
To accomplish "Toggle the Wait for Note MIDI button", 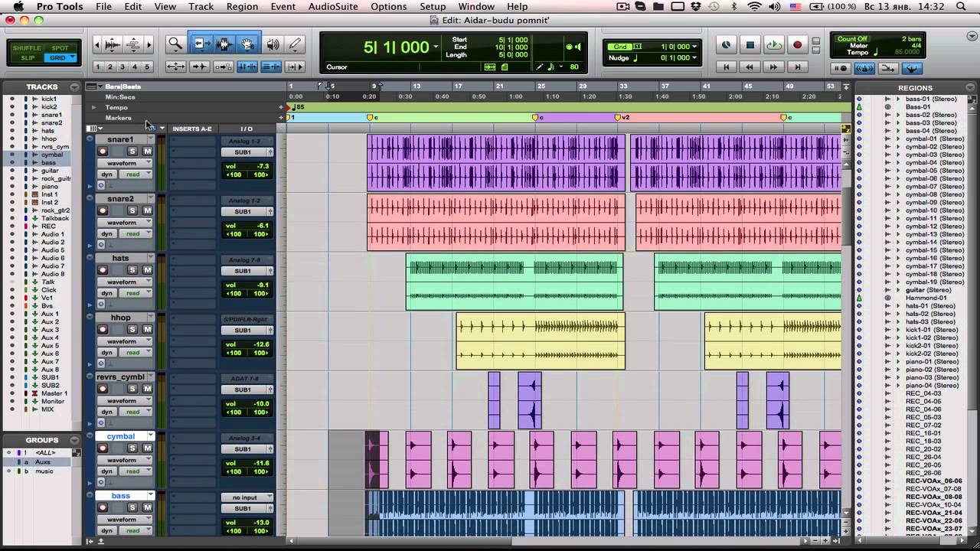I will pyautogui.click(x=841, y=68).
